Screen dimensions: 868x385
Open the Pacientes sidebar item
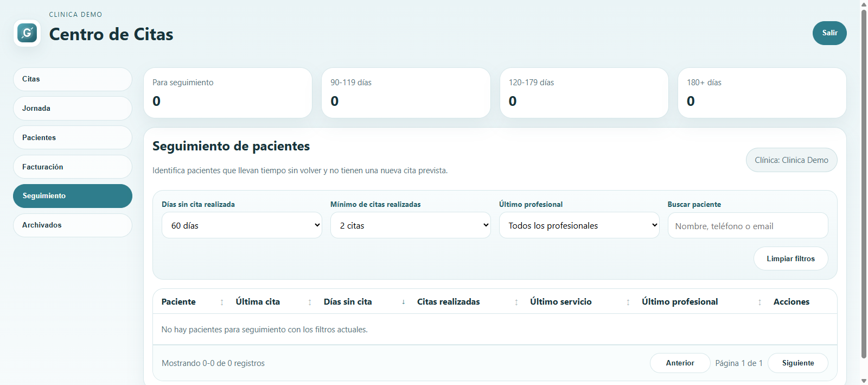click(x=73, y=138)
